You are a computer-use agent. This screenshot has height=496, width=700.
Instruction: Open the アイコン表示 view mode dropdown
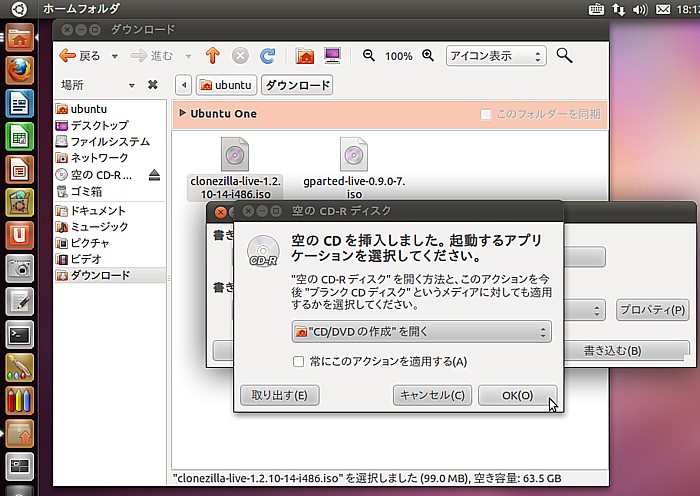pyautogui.click(x=496, y=56)
